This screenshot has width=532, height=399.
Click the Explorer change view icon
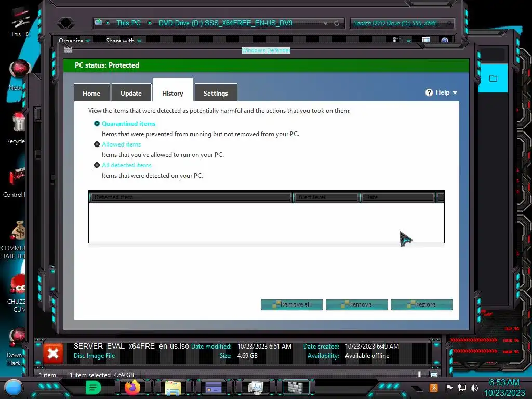point(397,40)
